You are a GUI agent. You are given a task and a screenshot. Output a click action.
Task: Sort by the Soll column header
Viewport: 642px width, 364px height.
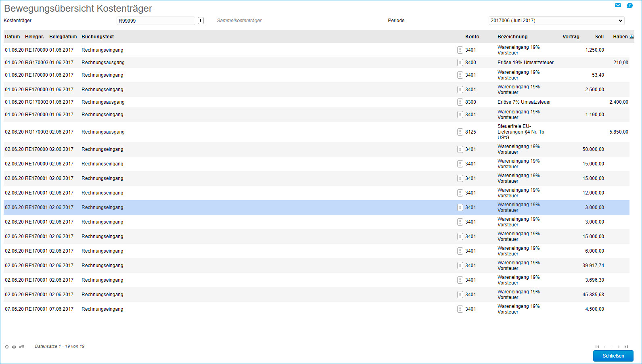click(x=599, y=37)
